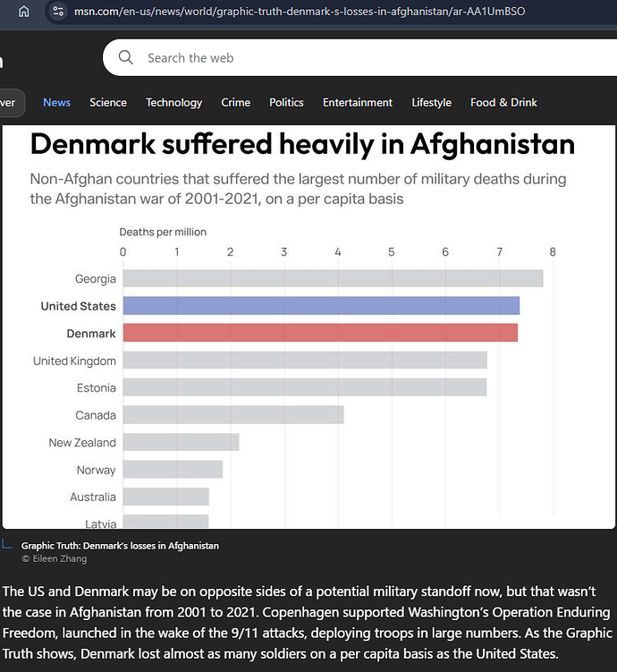617x672 pixels.
Task: Navigate to the Entertainment tab
Action: (x=358, y=102)
